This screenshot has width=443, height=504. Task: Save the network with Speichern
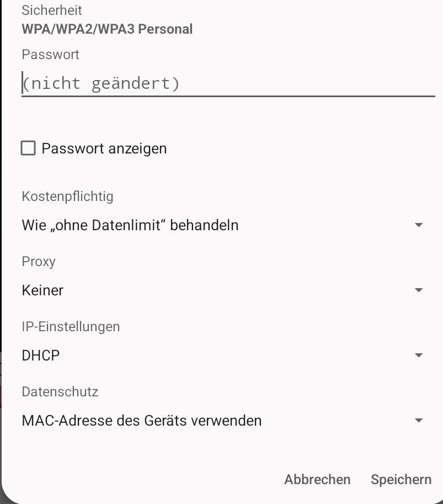401,480
